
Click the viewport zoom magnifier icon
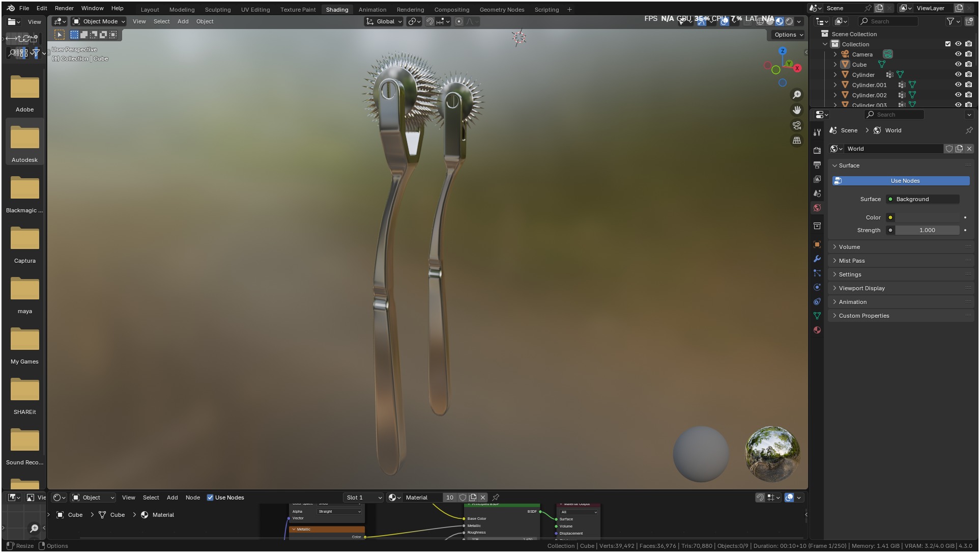pos(797,95)
